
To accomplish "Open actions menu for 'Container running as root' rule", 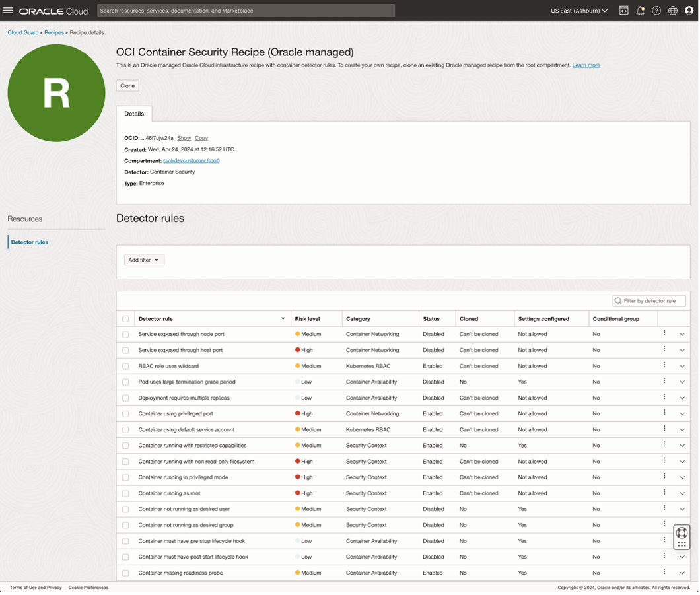I will click(664, 493).
